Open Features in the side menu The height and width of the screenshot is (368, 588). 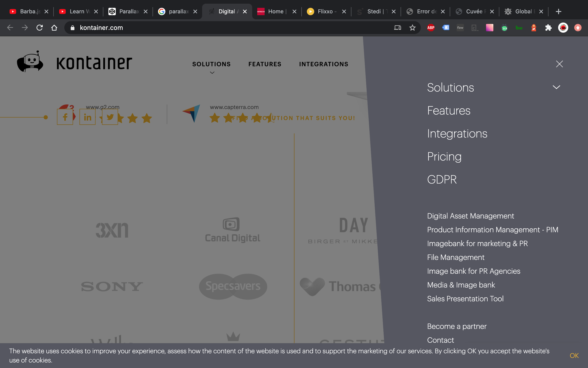(449, 110)
